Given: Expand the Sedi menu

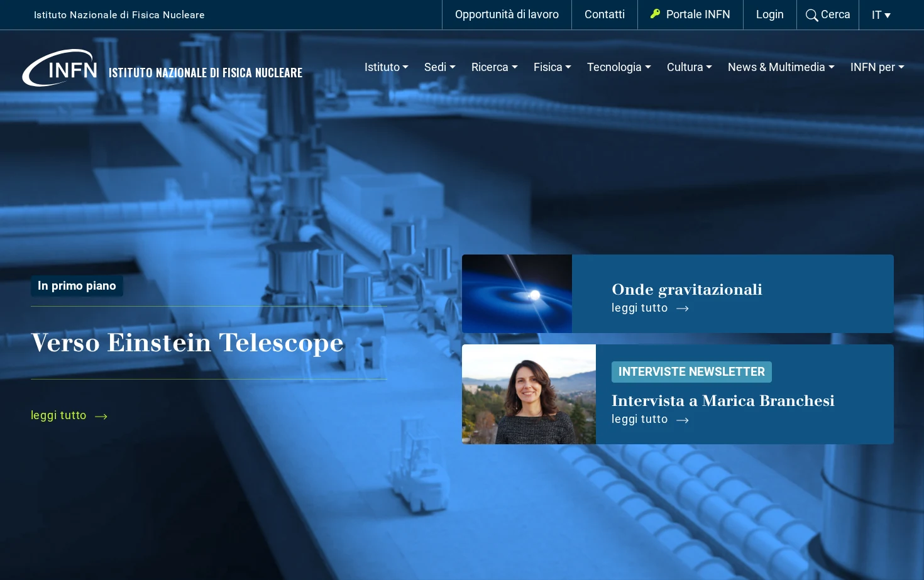Looking at the screenshot, I should [439, 67].
